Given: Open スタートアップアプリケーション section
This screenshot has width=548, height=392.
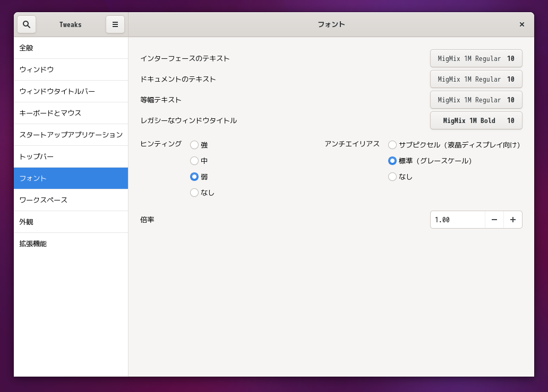Looking at the screenshot, I should click(71, 135).
